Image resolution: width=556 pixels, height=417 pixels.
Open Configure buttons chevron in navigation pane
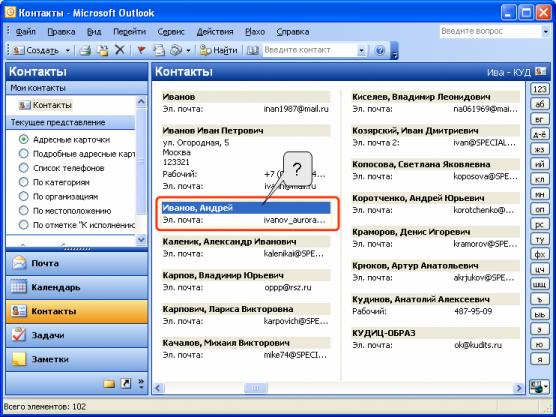tap(141, 384)
